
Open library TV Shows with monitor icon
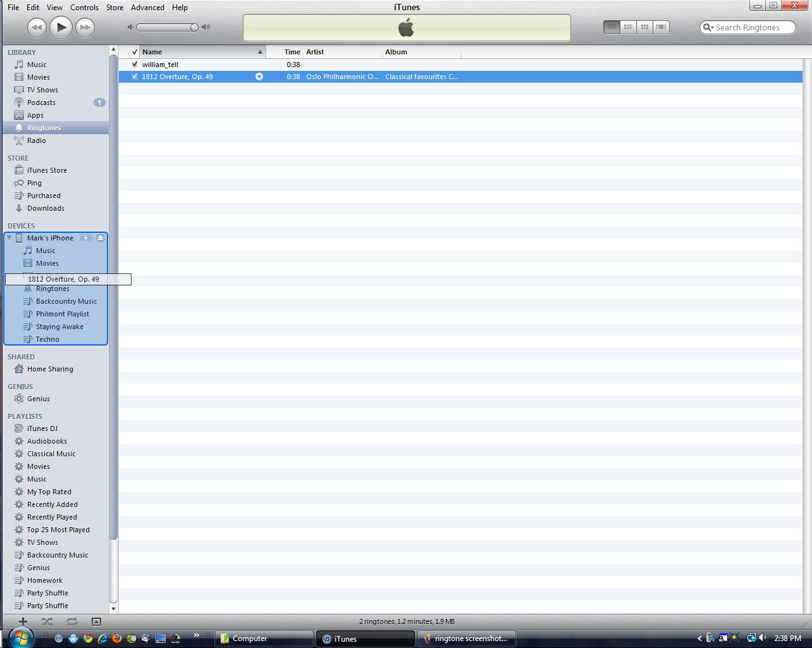[42, 90]
